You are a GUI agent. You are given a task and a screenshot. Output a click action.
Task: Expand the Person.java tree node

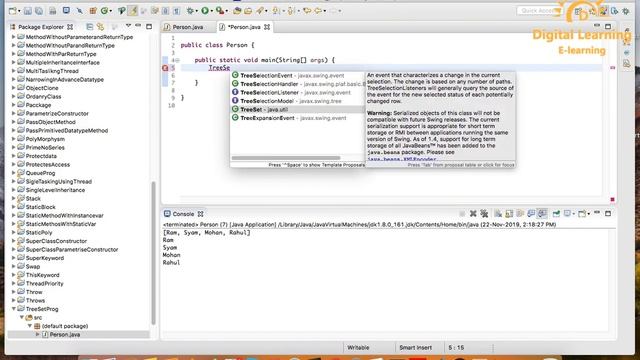[38, 334]
